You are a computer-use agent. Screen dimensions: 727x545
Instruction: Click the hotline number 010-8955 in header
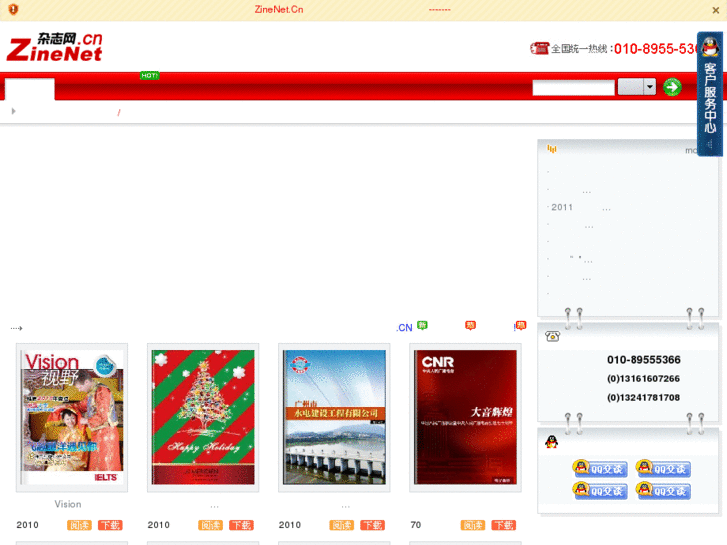click(x=655, y=48)
